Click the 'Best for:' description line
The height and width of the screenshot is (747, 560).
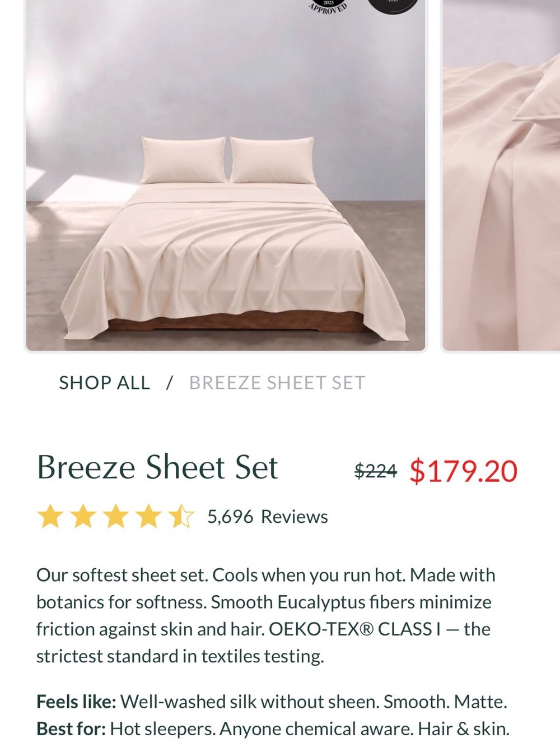tap(273, 729)
